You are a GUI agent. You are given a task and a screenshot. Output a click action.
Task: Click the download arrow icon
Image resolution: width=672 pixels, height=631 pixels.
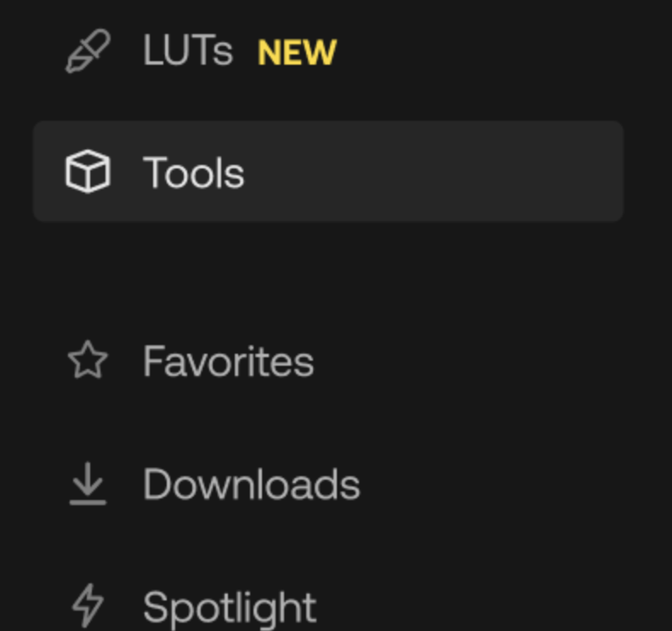[x=88, y=485]
